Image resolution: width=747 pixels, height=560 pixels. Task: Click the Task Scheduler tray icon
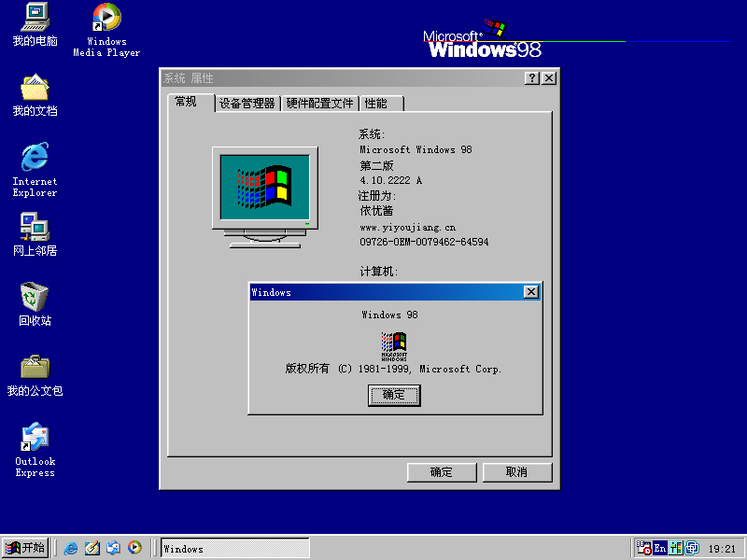643,548
